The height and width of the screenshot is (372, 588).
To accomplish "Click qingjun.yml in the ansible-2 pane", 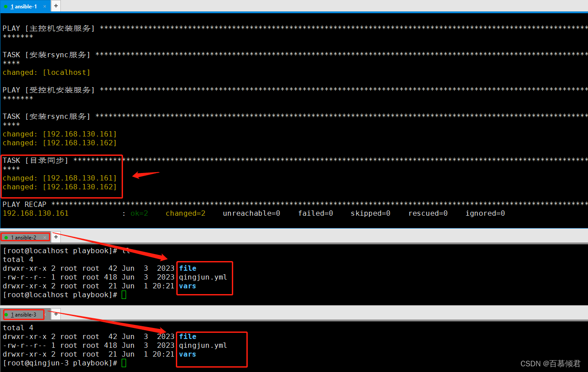I will [203, 277].
